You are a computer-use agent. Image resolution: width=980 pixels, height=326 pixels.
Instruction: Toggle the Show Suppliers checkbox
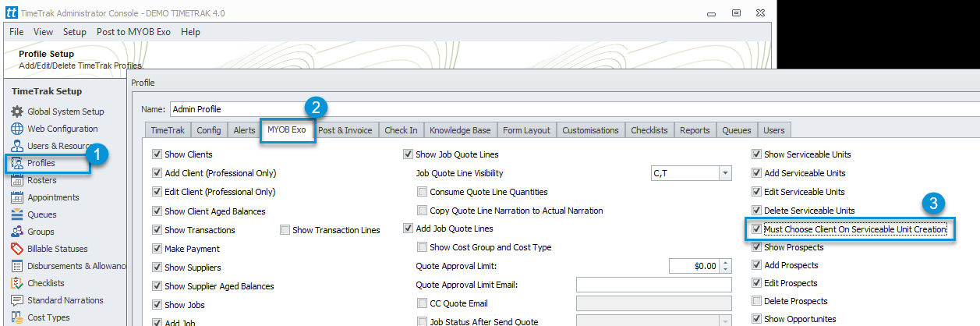point(158,268)
